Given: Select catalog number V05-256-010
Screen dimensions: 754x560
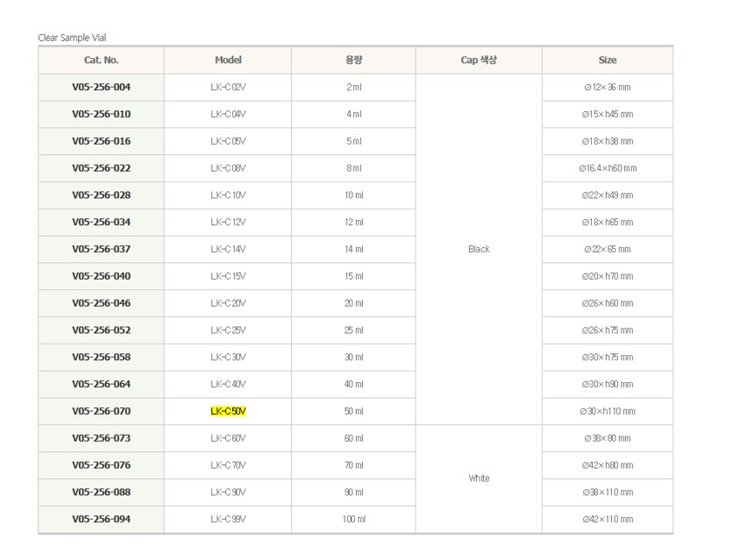Looking at the screenshot, I should [101, 114].
